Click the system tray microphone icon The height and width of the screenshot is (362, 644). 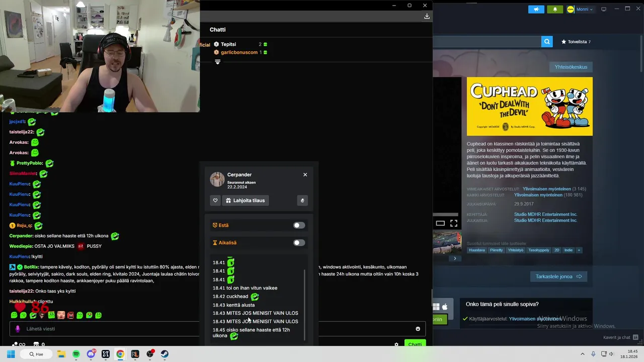pos(593,354)
